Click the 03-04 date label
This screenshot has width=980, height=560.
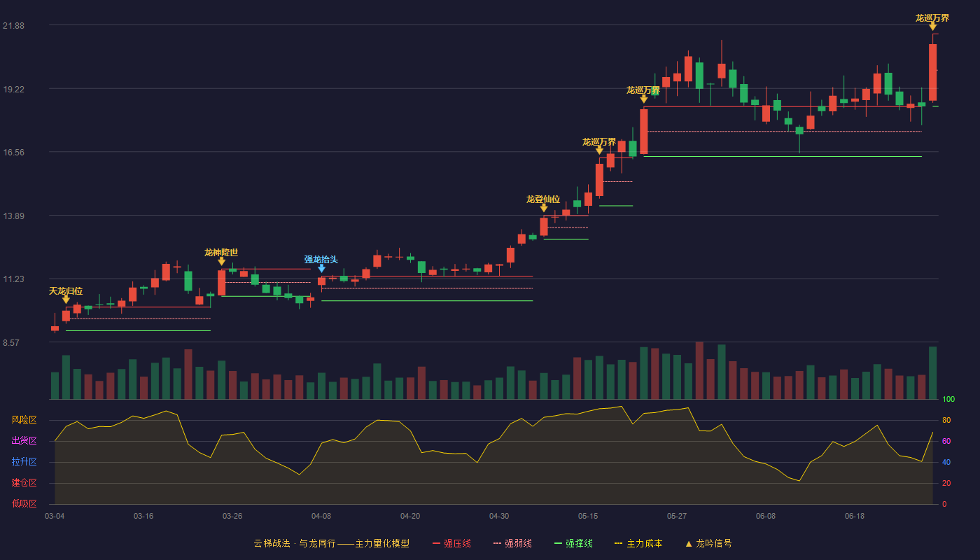[55, 516]
